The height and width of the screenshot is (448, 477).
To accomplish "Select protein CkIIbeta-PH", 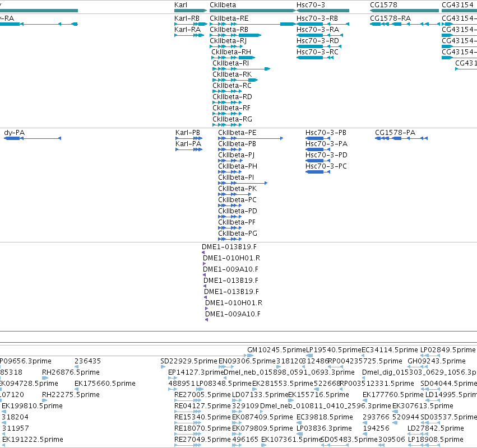I will [238, 166].
